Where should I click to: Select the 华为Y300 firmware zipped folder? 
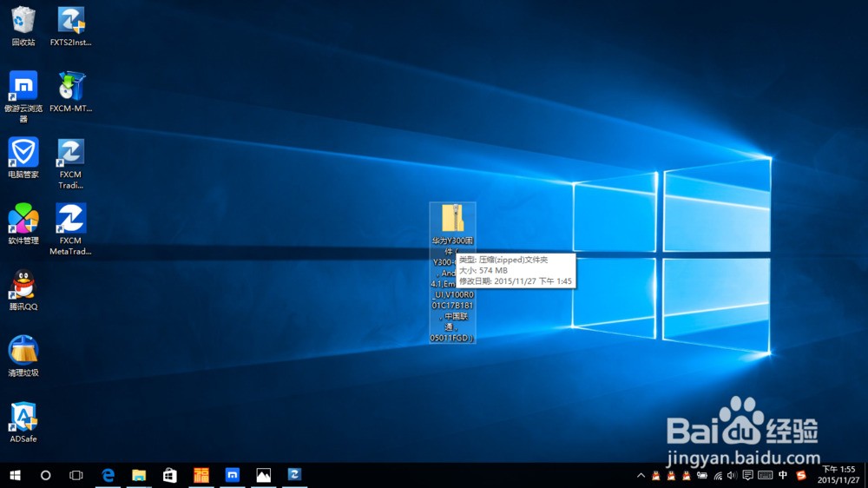452,273
